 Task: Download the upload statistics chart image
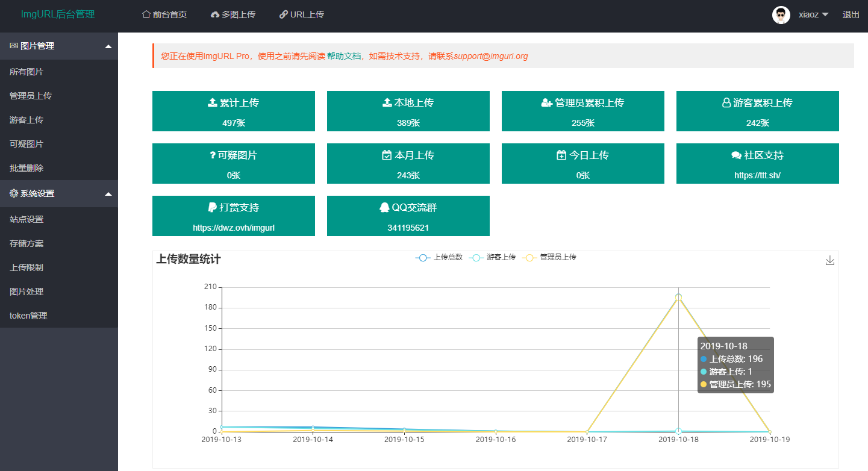coord(829,260)
